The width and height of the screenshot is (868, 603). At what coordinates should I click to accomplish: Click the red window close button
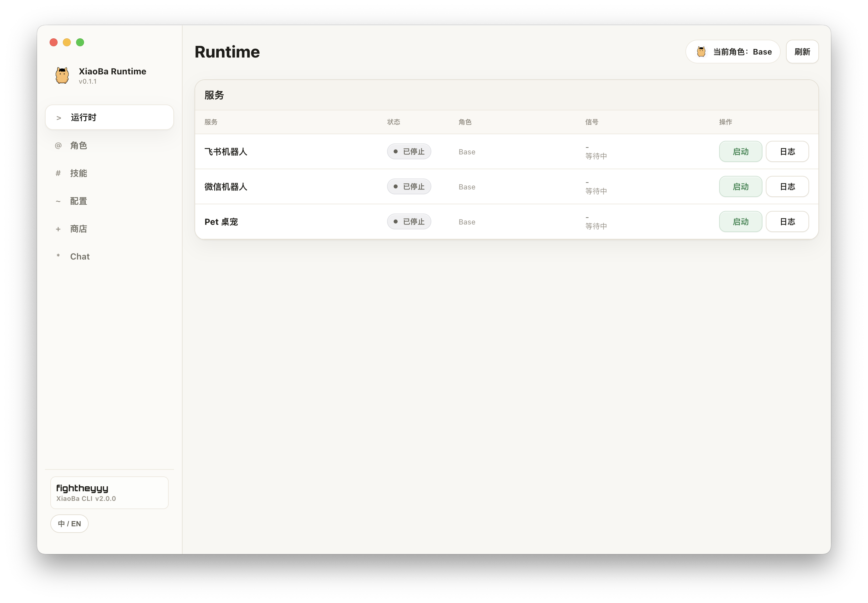pyautogui.click(x=54, y=42)
